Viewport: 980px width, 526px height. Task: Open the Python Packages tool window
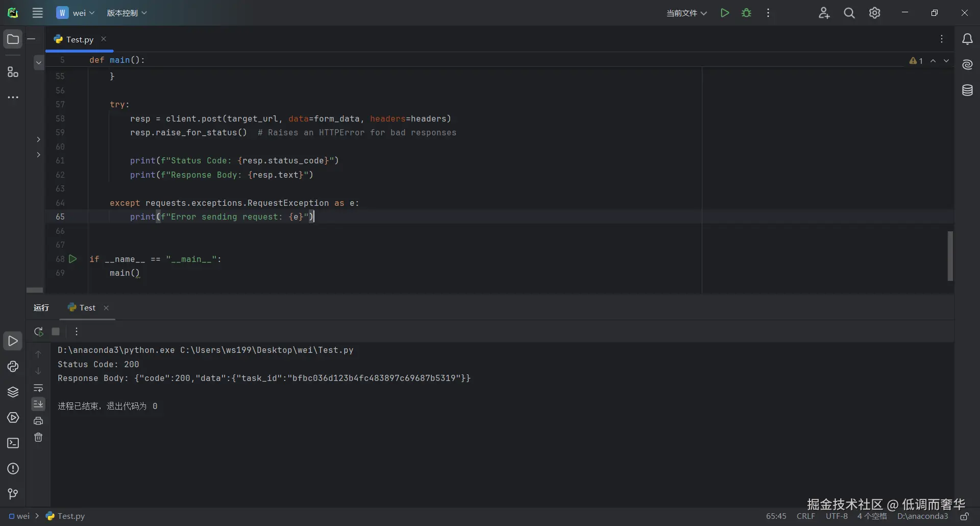tap(13, 392)
